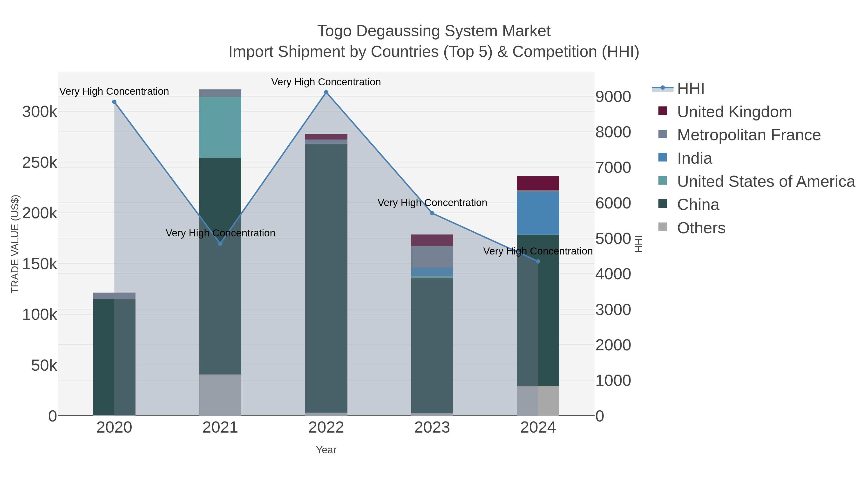Click the 2024 Very High Concentration annotation
The width and height of the screenshot is (868, 488).
(x=538, y=251)
